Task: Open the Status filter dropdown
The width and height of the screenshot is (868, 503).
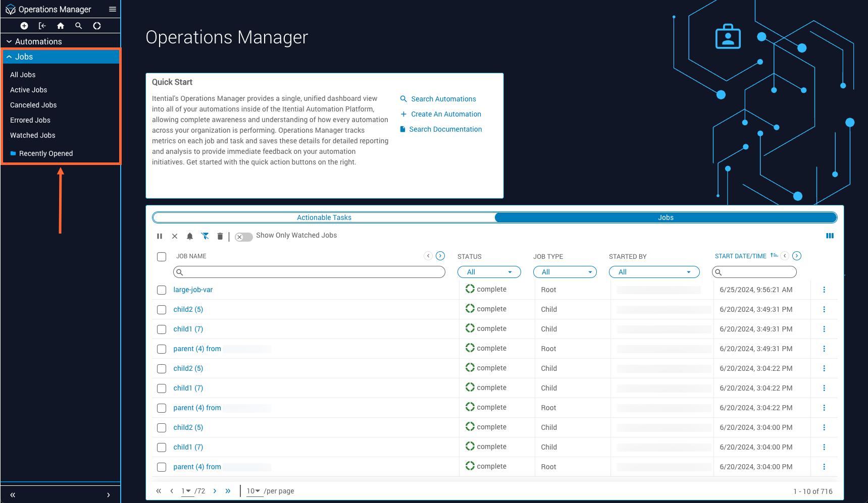Action: (489, 272)
